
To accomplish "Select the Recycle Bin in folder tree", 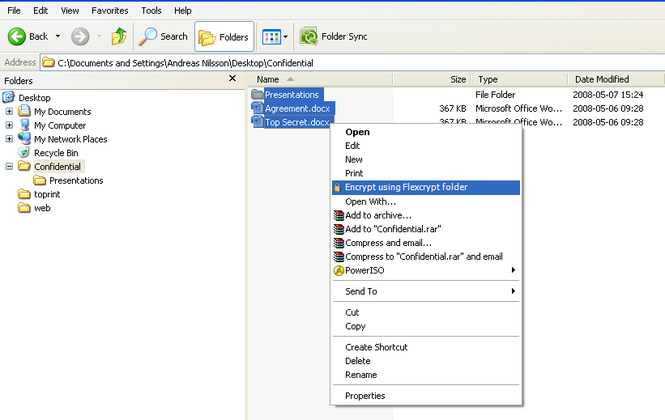I will coord(55,153).
